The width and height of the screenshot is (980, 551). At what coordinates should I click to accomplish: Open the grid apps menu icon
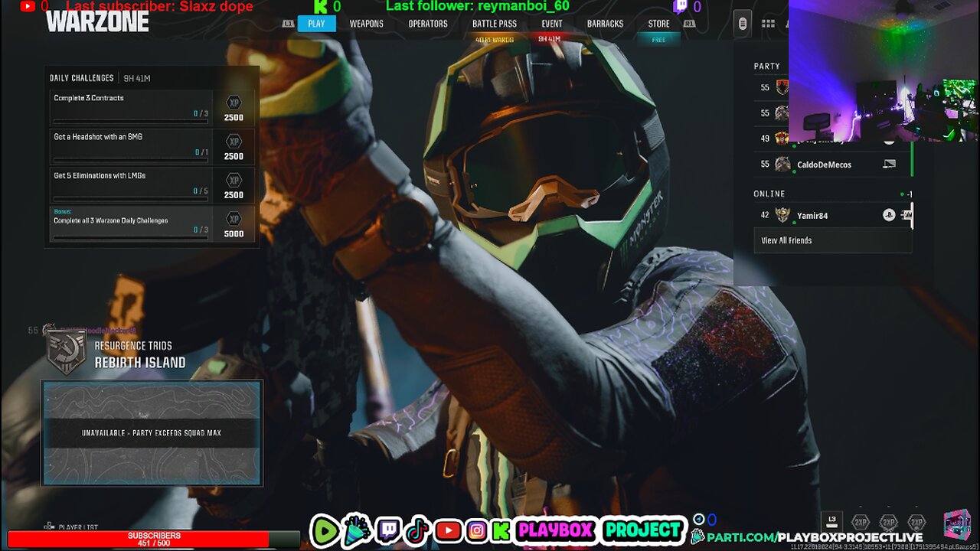tap(768, 24)
